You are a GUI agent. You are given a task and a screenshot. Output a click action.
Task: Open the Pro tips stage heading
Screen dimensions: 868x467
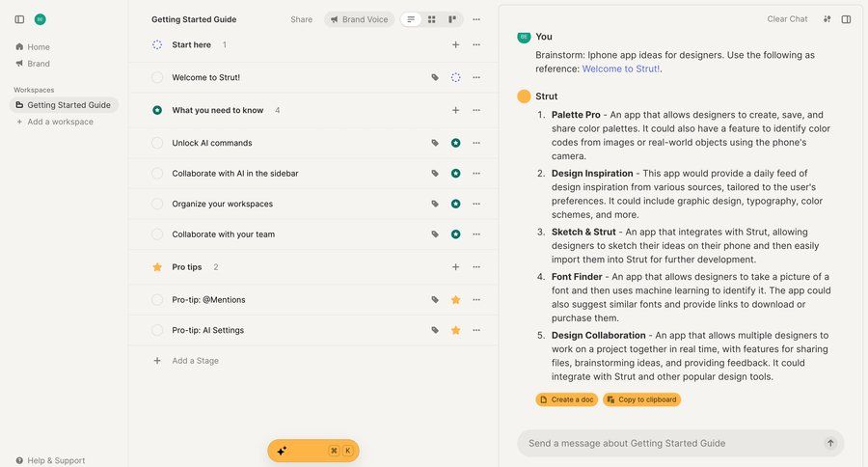pyautogui.click(x=186, y=267)
